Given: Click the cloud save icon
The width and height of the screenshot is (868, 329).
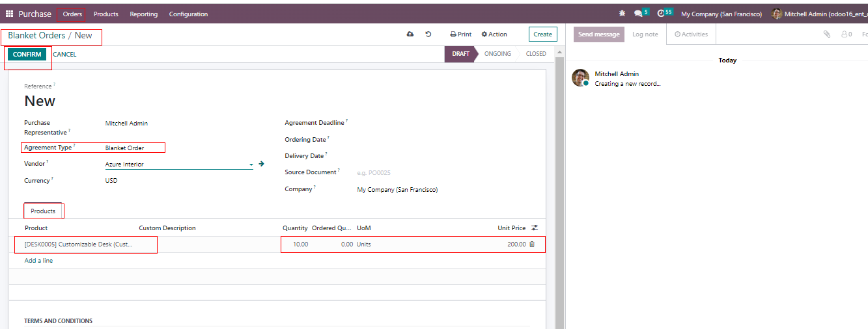Looking at the screenshot, I should click(x=410, y=34).
